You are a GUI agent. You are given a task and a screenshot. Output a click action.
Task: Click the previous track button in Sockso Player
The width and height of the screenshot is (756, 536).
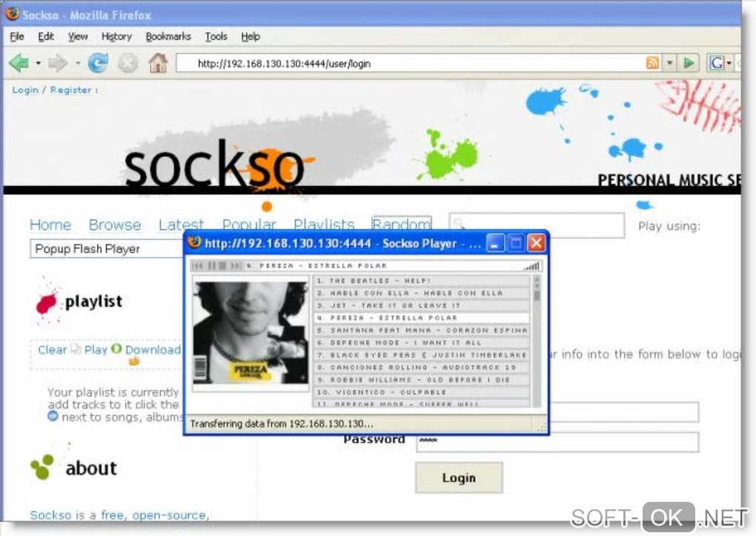click(x=198, y=265)
